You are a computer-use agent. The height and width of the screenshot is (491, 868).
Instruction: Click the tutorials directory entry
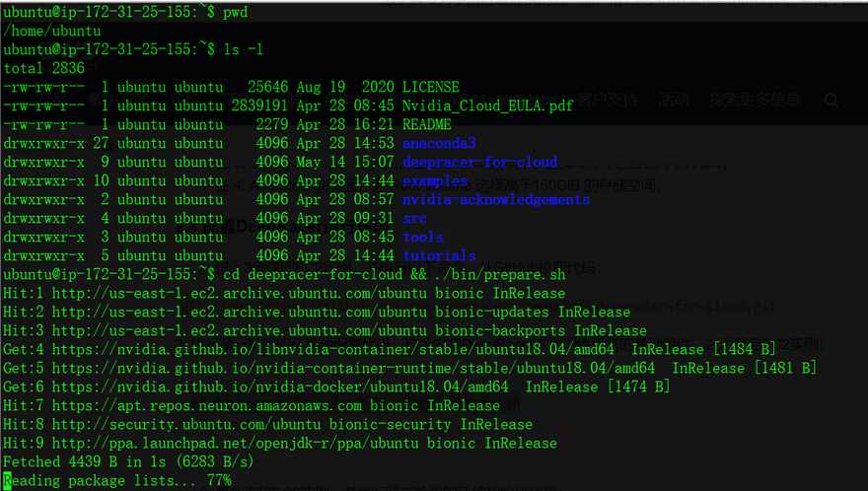coord(439,256)
